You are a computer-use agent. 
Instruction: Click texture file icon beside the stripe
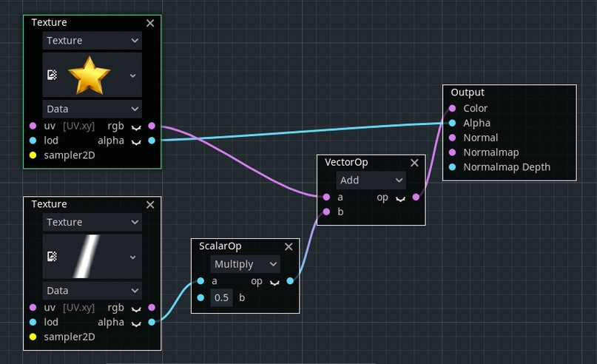click(x=53, y=256)
